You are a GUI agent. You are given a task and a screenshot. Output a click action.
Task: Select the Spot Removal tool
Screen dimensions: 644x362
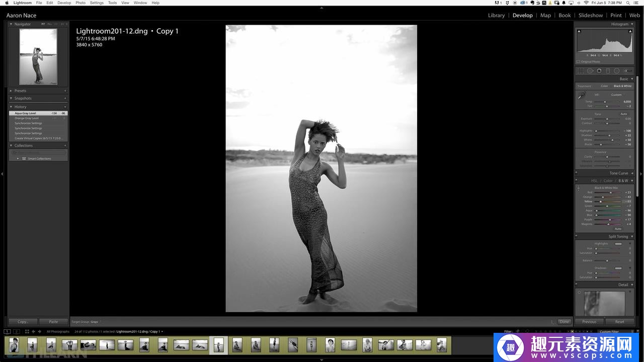pyautogui.click(x=590, y=71)
